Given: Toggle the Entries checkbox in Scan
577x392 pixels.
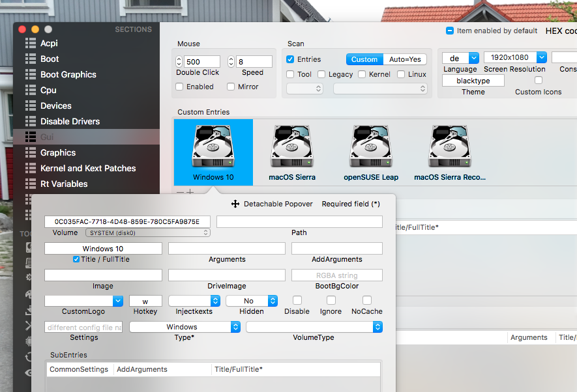Looking at the screenshot, I should pyautogui.click(x=290, y=59).
